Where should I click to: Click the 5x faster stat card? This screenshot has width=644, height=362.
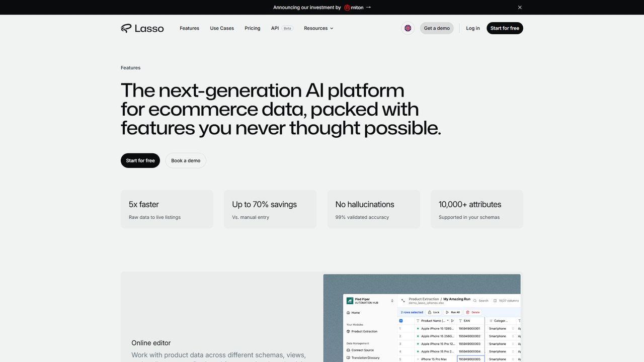point(167,209)
